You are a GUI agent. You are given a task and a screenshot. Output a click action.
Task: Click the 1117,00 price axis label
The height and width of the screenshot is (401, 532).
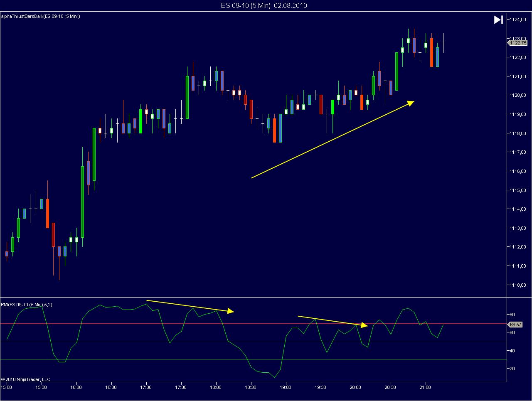(x=518, y=152)
